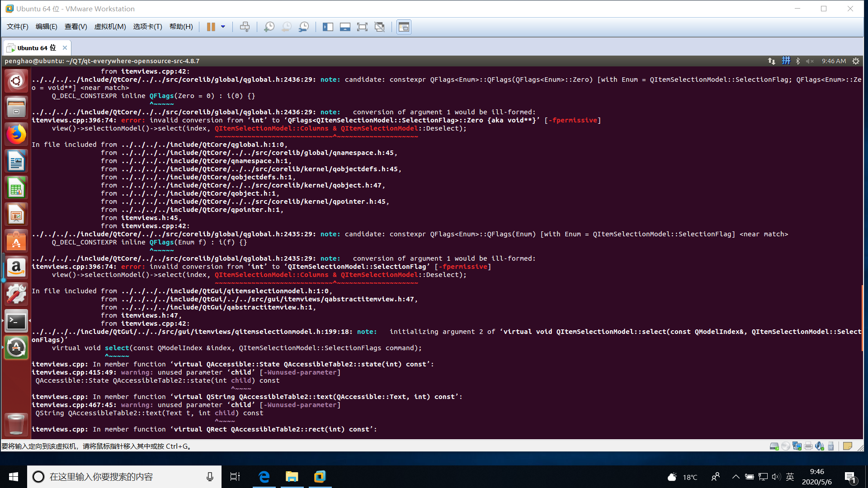Open the Trash from the Ubuntu dock
The image size is (868, 488).
pos(16,425)
